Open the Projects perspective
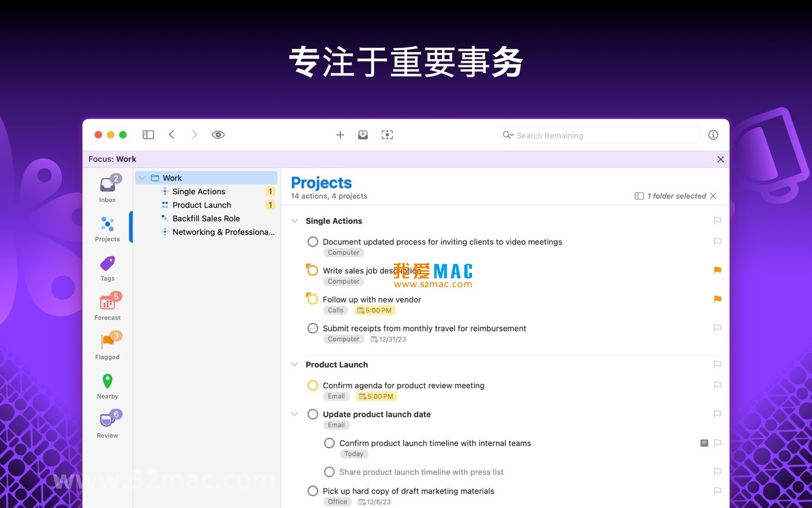This screenshot has height=508, width=812. coord(107,225)
